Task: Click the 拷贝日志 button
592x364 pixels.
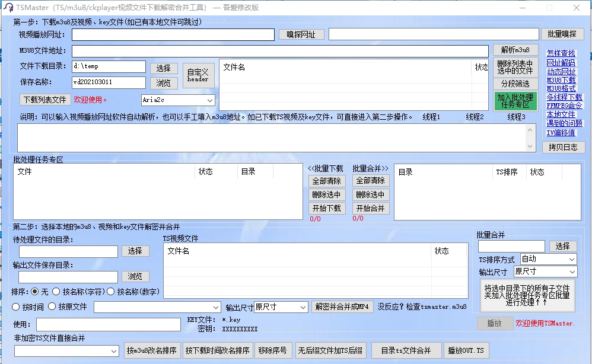Action: tap(564, 147)
